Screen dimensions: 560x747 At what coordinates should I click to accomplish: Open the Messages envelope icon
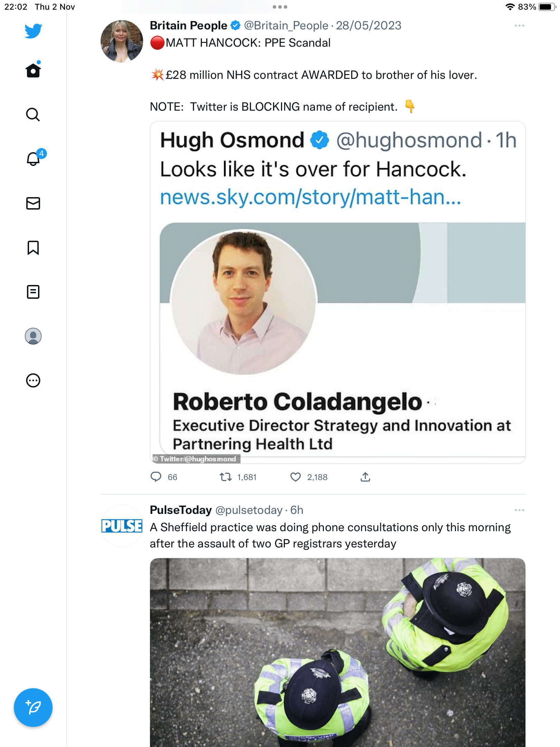click(33, 203)
